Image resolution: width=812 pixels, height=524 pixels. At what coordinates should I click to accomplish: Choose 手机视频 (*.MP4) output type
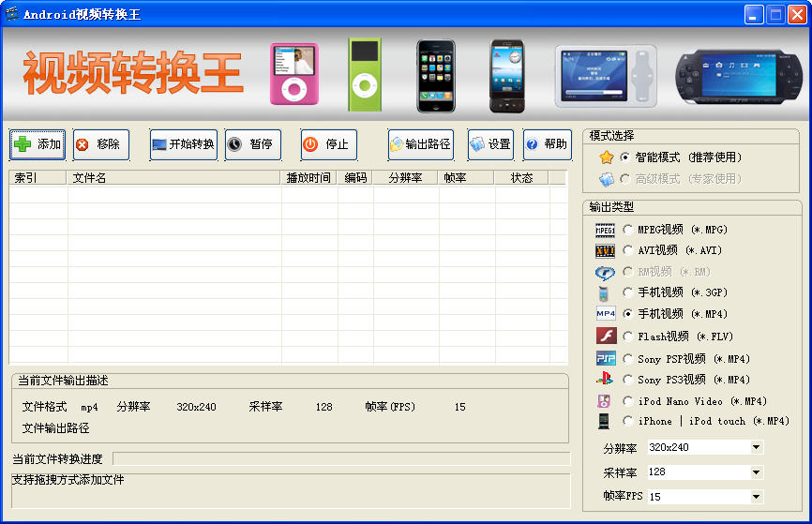[627, 314]
